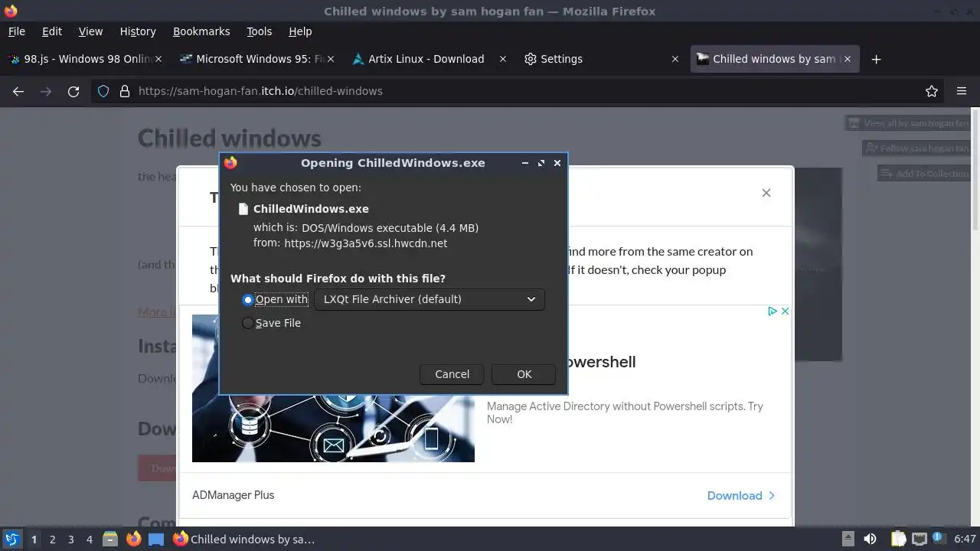Close the Microsoft Windows 95 tab

(331, 59)
